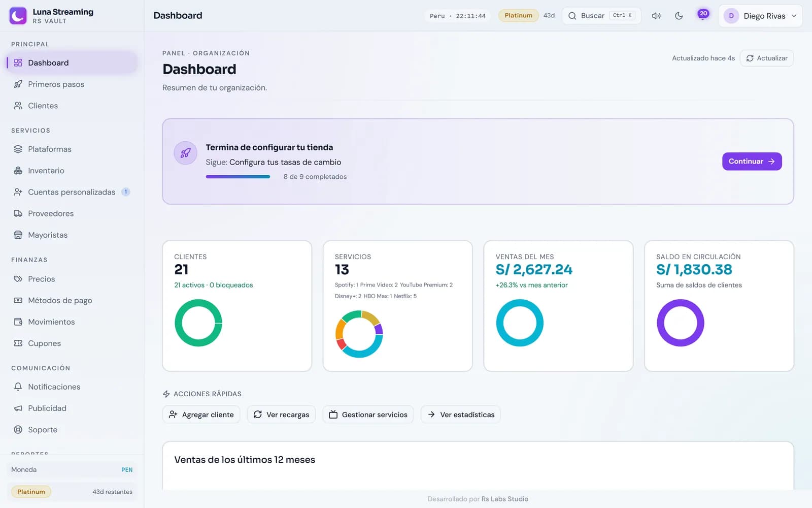Click Ver recargas quick action
Viewport: 812px width, 508px height.
click(x=281, y=415)
